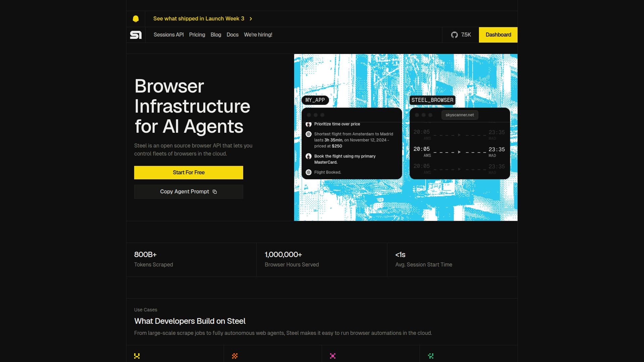Image resolution: width=644 pixels, height=362 pixels.
Task: Click the STEEL_BROWSER label tag
Action: point(432,100)
